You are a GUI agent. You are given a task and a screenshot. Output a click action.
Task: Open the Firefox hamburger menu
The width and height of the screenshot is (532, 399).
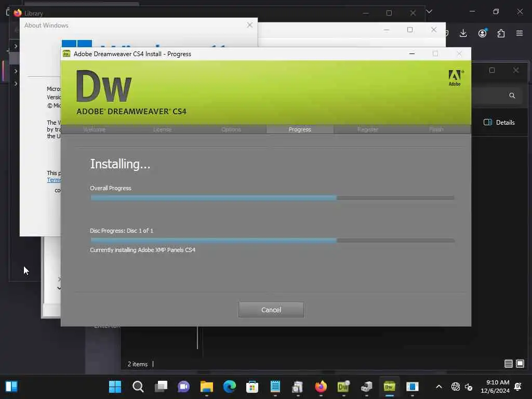520,33
